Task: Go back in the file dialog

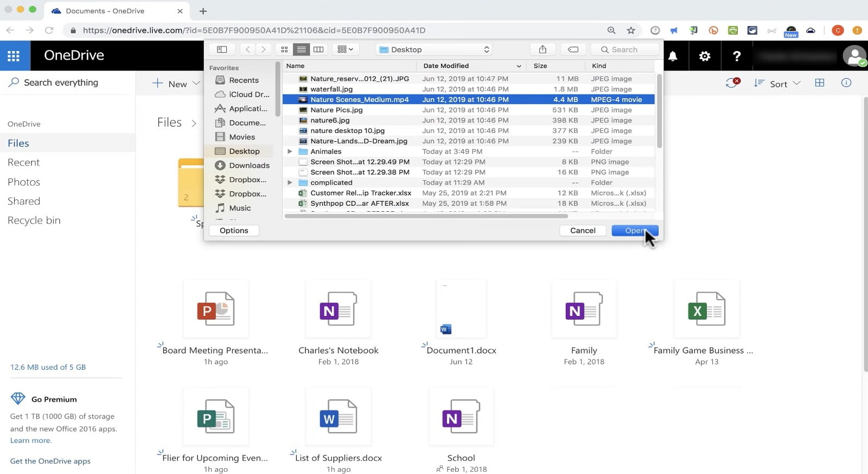Action: 248,49
